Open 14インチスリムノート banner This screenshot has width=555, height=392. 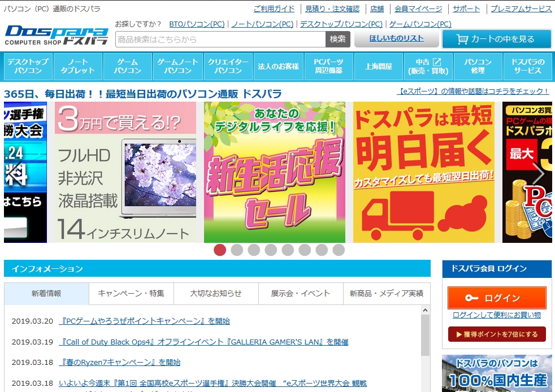pos(125,172)
